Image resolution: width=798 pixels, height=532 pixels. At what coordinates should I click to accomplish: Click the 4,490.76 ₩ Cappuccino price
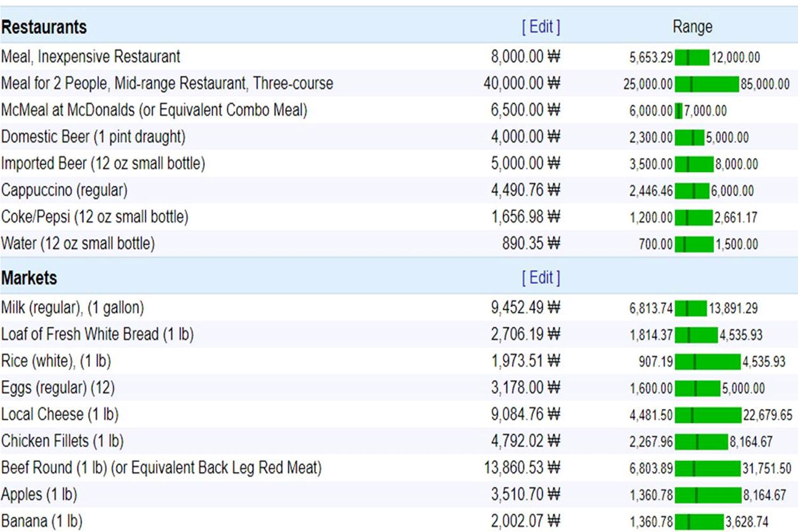(526, 190)
